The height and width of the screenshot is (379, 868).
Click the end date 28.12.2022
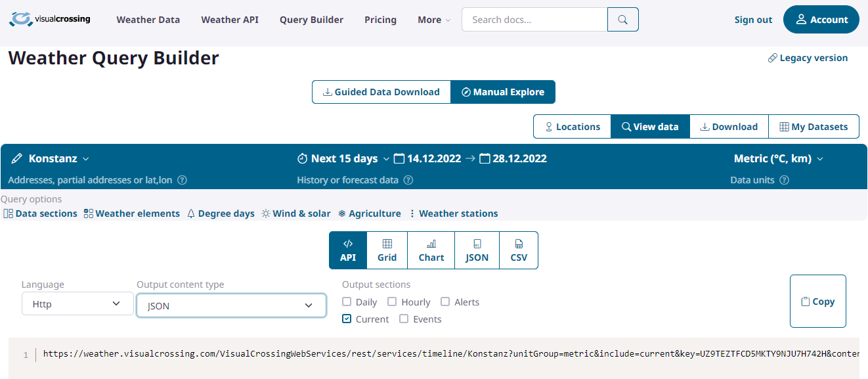[520, 158]
